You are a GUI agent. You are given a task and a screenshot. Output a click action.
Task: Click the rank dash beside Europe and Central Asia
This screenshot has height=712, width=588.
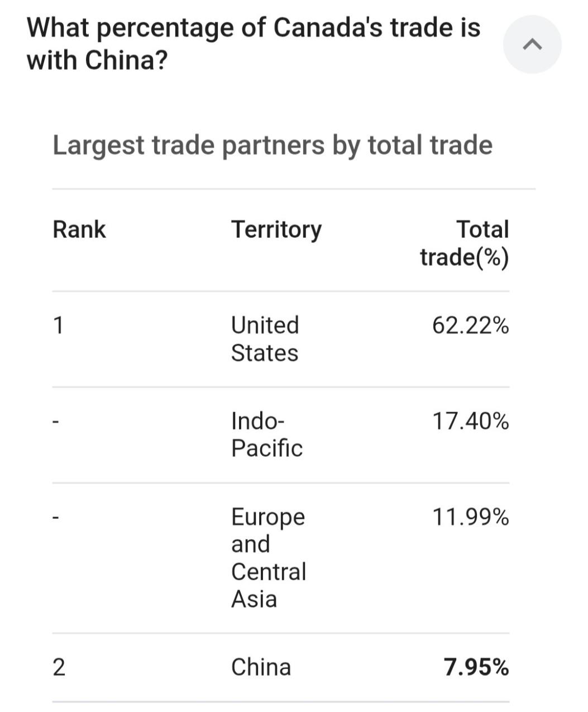click(56, 518)
